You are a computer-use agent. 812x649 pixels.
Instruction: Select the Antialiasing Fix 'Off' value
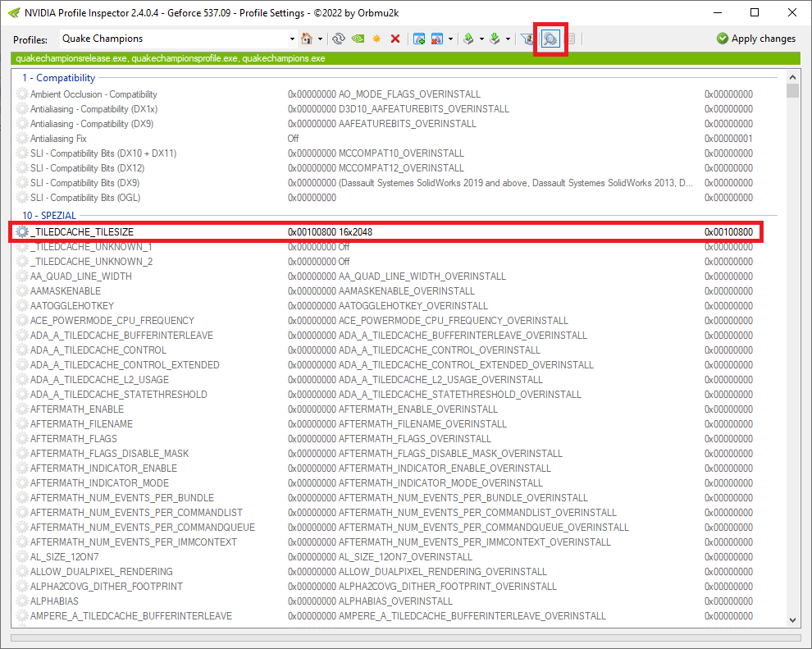pos(293,139)
